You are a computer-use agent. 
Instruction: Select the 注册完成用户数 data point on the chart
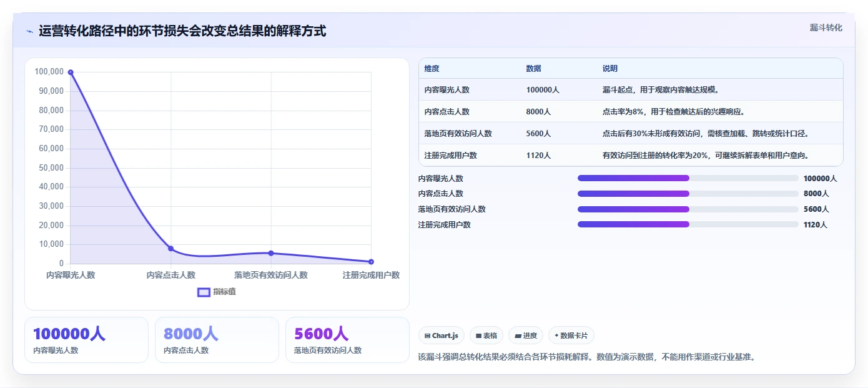tap(371, 262)
